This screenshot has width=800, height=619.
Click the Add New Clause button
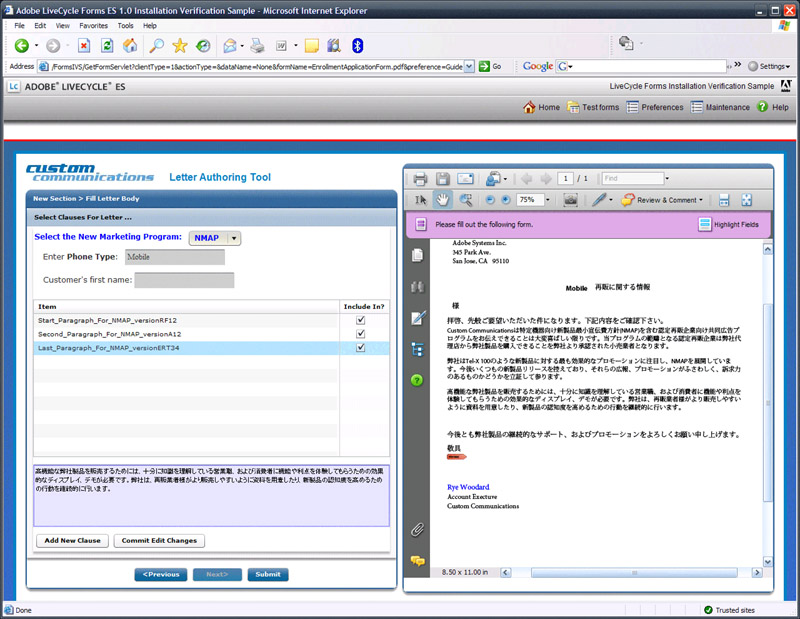(x=72, y=540)
